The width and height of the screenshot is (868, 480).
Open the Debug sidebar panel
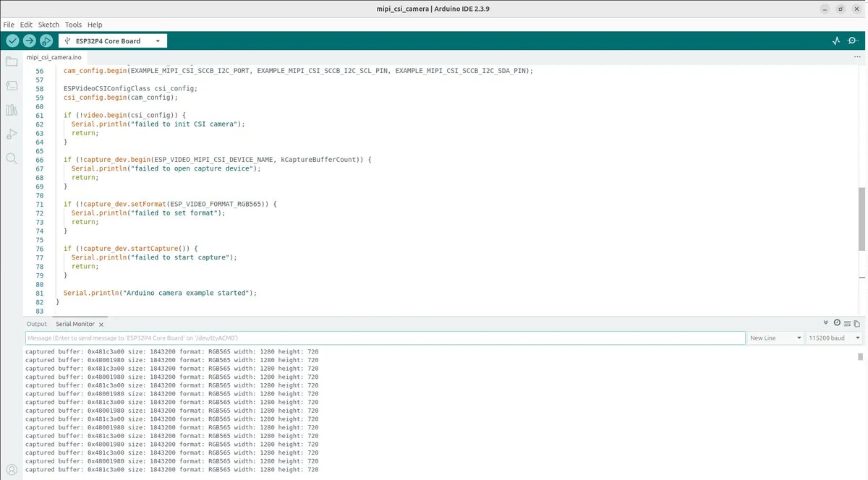(x=12, y=134)
